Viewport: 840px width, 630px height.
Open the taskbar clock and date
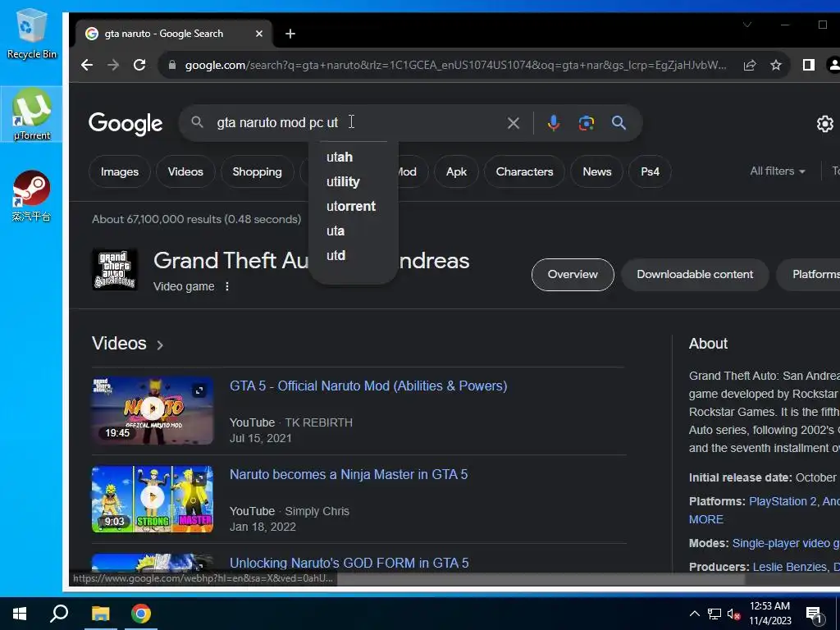pyautogui.click(x=769, y=614)
